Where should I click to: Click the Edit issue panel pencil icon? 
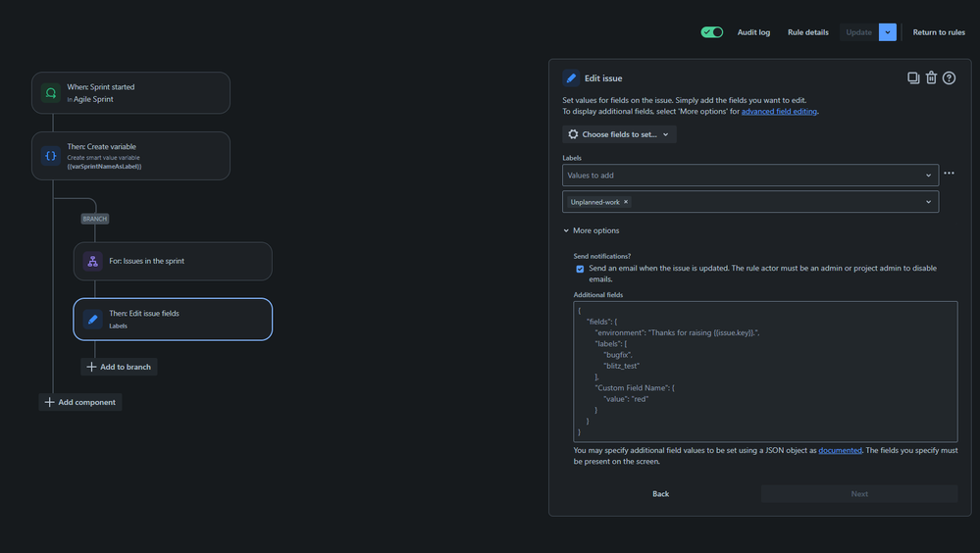click(571, 78)
